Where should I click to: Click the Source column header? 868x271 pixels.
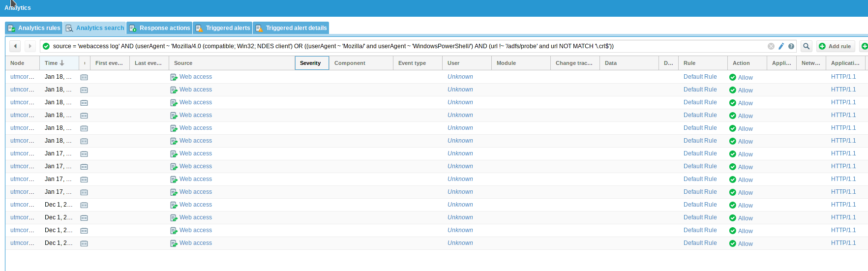[232, 63]
